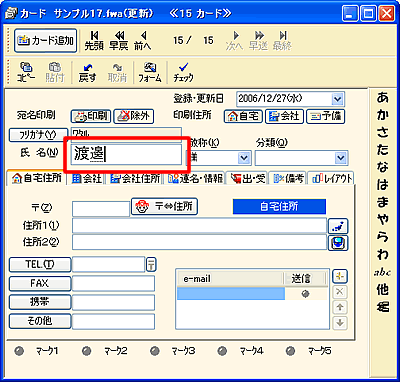The width and height of the screenshot is (400, 382).
Task: Select 予備 as print address
Action: pos(325,116)
